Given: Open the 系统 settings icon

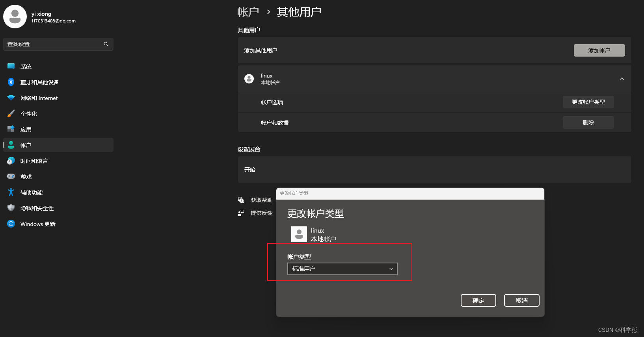Looking at the screenshot, I should [11, 66].
